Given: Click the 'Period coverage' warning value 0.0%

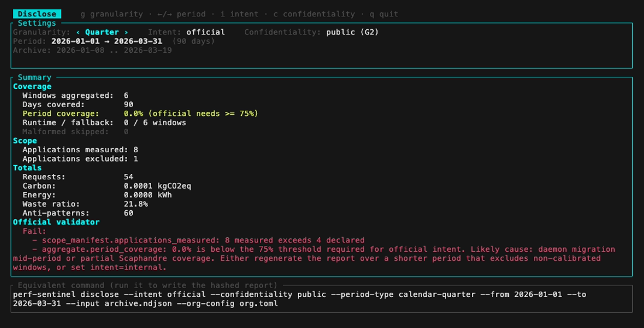Looking at the screenshot, I should pos(133,114).
